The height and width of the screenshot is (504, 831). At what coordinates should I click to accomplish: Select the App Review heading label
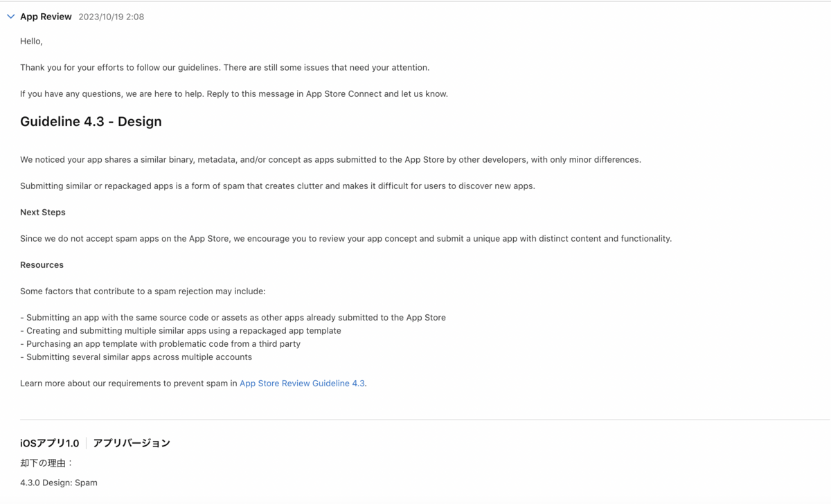(46, 16)
